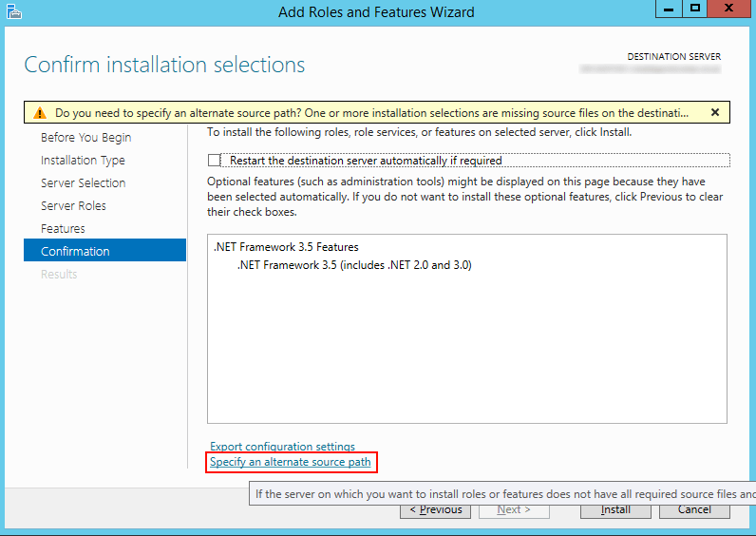Image resolution: width=756 pixels, height=536 pixels.
Task: Select '.NET Framework 3.5 (includes .NET 2.0 and 3.0)' item
Action: pos(354,265)
